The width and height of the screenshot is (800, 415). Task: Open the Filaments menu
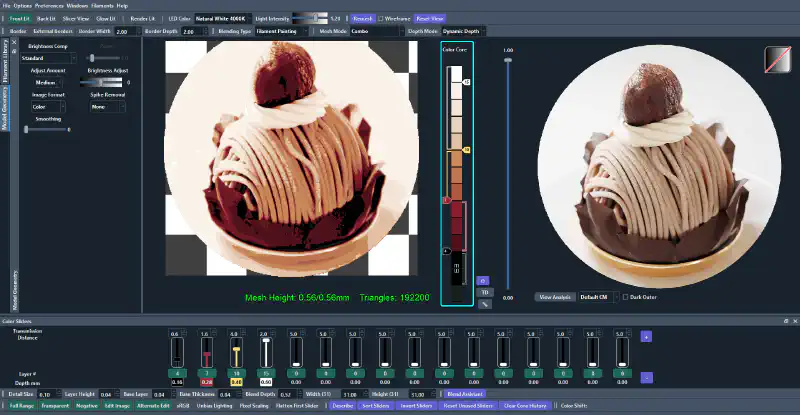tap(101, 5)
